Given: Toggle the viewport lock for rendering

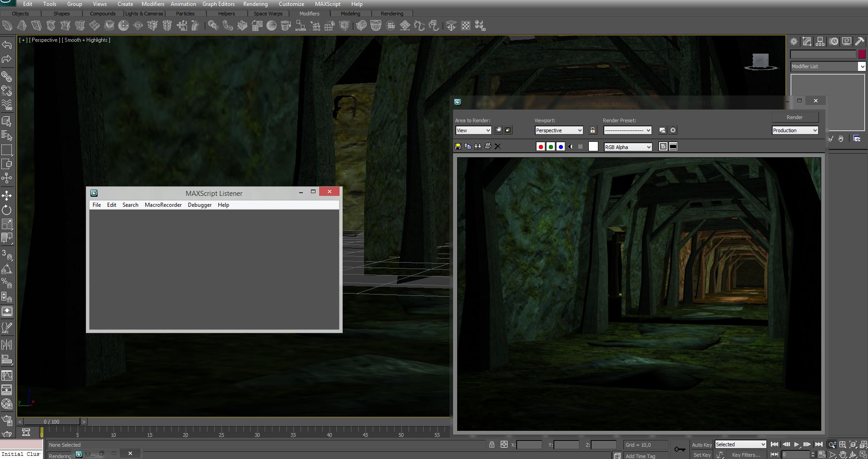Looking at the screenshot, I should point(592,130).
